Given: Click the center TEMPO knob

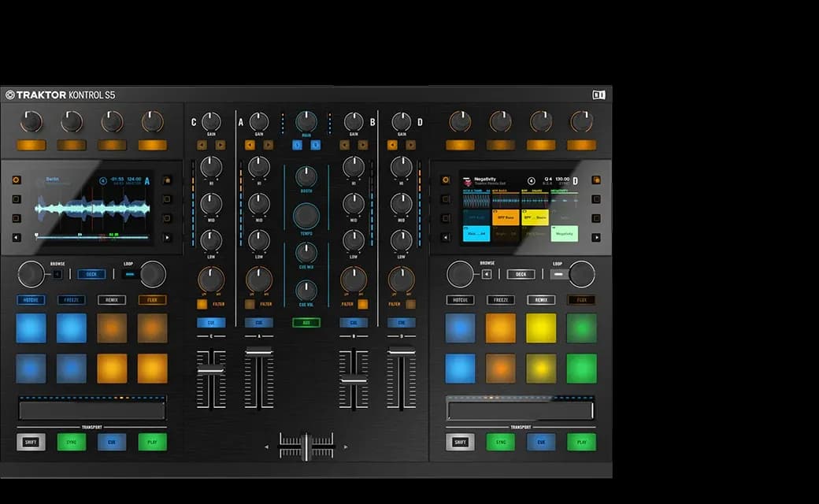Looking at the screenshot, I should click(306, 215).
